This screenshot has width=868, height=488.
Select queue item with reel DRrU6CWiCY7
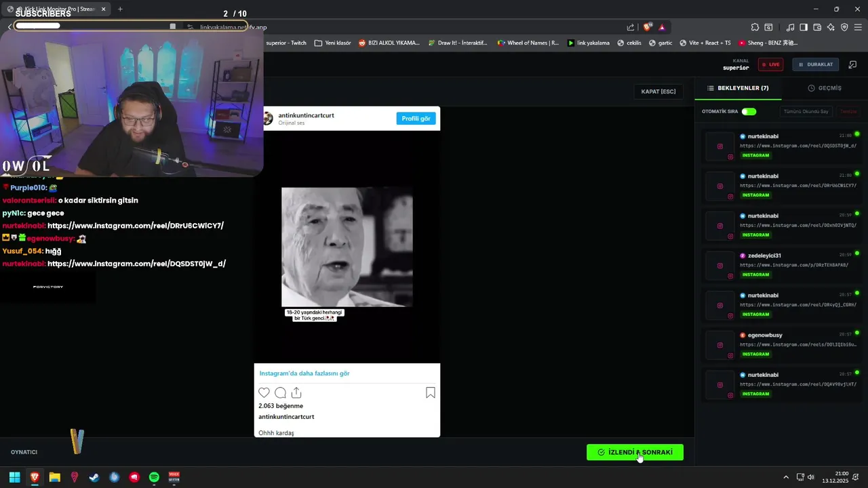tap(783, 186)
